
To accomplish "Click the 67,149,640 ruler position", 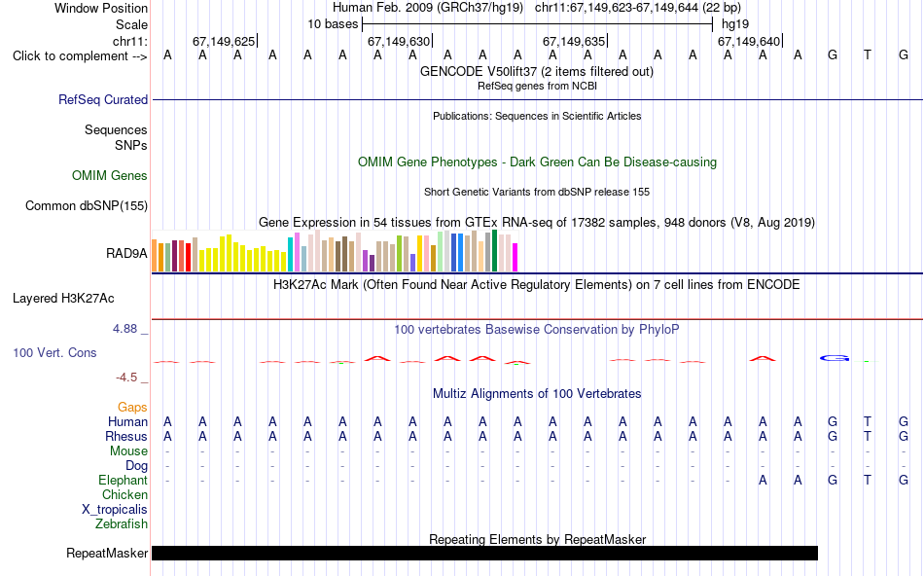I will pyautogui.click(x=748, y=41).
